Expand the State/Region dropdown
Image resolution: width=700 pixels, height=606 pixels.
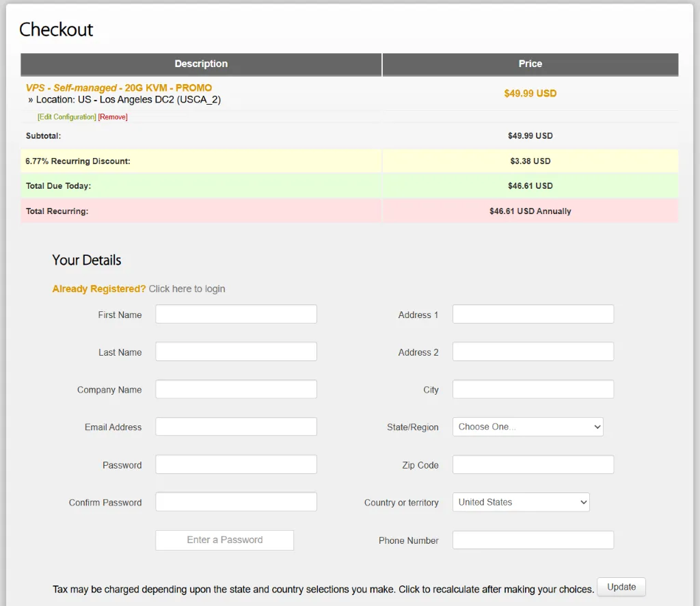tap(527, 427)
